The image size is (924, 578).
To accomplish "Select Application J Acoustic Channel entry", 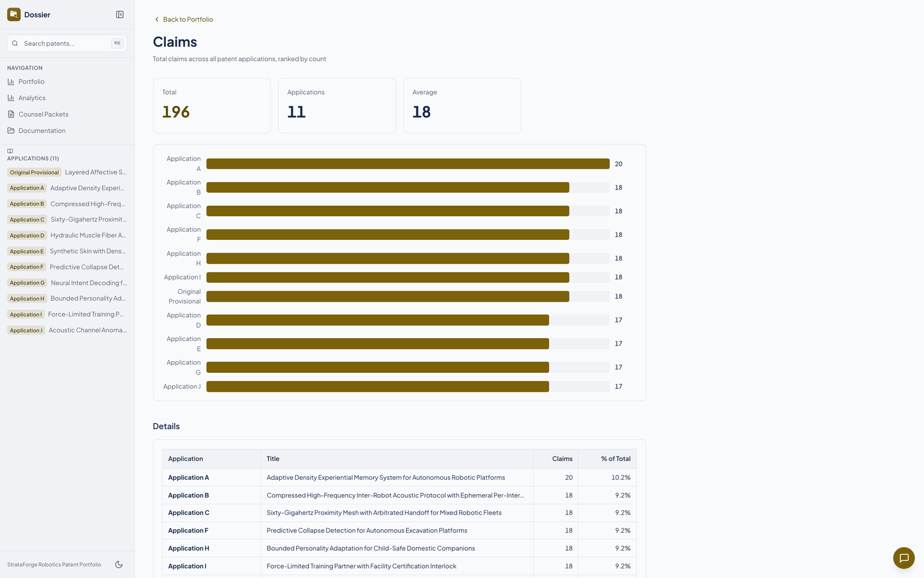I will tap(67, 330).
